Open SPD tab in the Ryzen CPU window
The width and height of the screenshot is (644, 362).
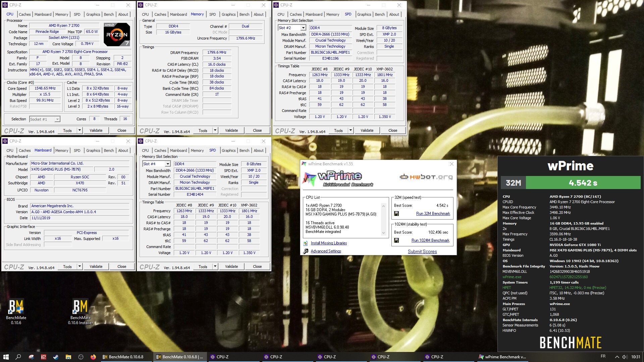coord(77,14)
